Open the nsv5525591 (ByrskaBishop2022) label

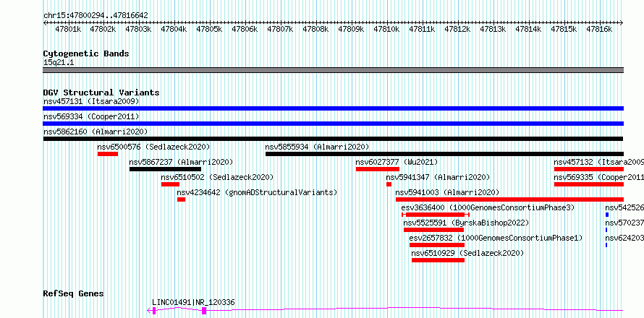(466, 223)
